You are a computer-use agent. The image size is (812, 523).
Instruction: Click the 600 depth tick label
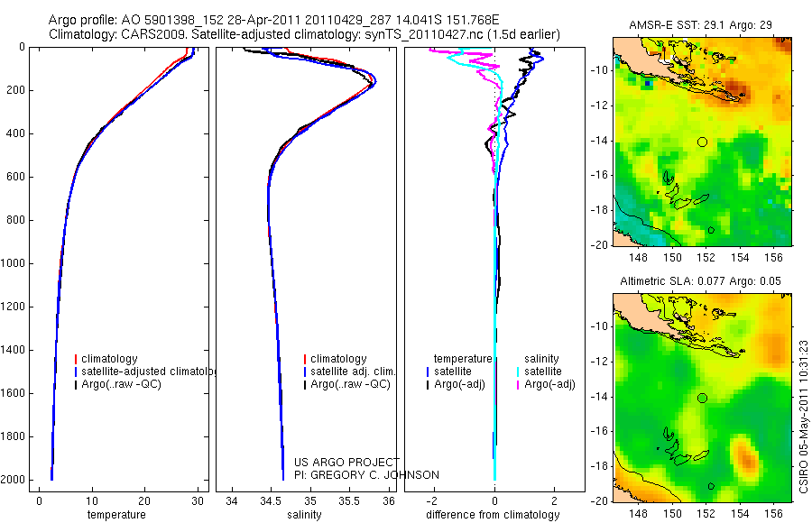pos(16,177)
